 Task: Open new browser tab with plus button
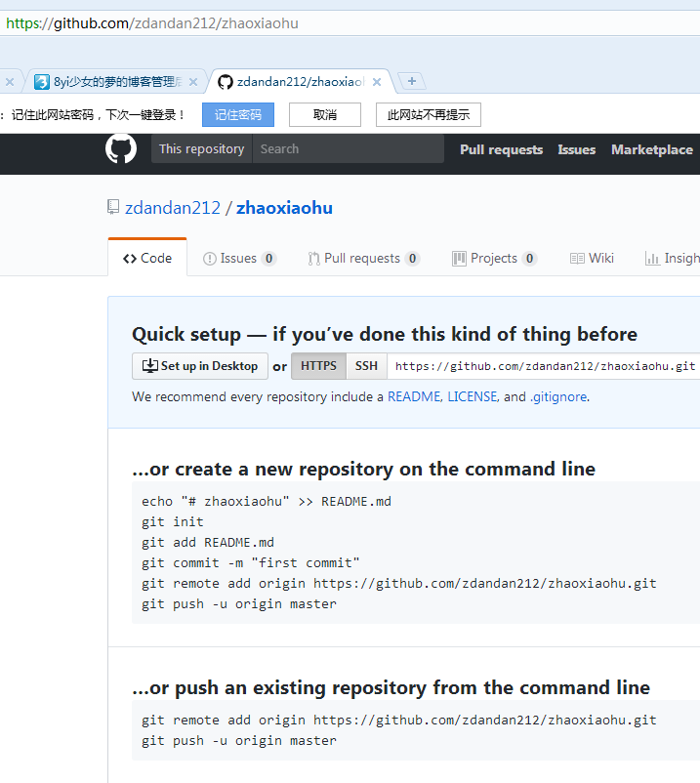click(x=412, y=81)
